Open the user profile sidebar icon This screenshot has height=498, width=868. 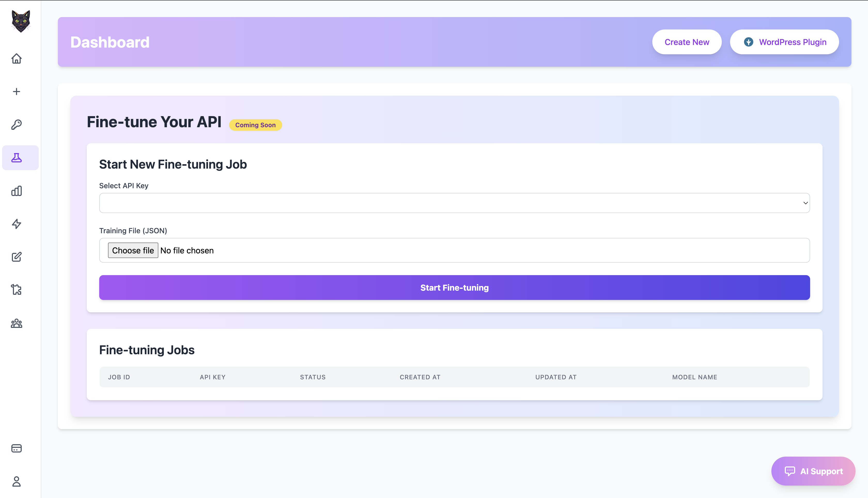16,482
